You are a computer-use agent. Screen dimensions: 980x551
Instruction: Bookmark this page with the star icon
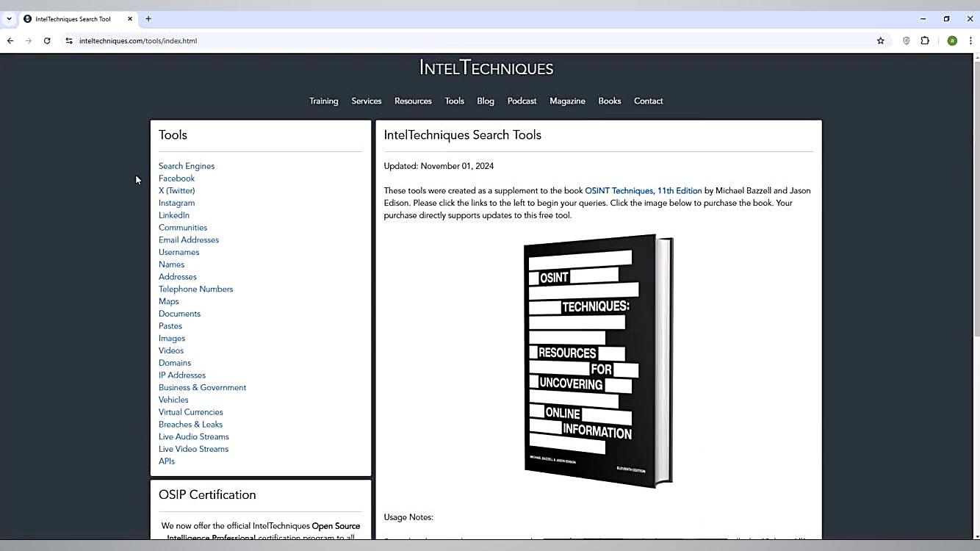click(881, 40)
